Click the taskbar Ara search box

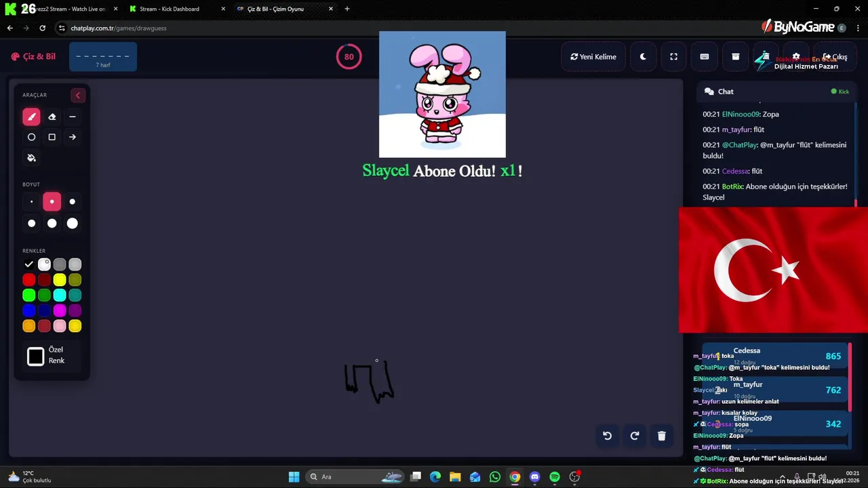click(x=354, y=476)
